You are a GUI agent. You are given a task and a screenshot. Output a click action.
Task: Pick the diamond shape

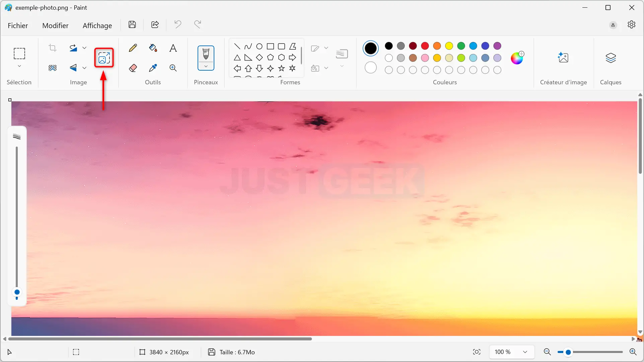click(259, 58)
